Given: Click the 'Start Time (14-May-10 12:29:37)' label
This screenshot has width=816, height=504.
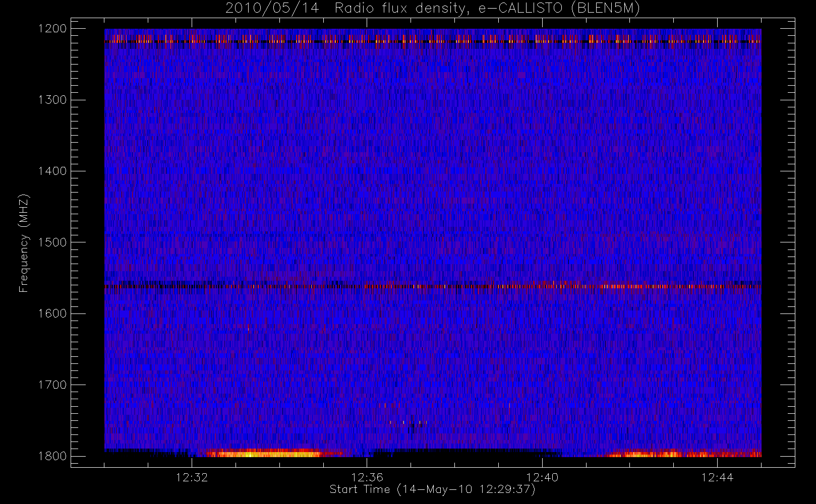Looking at the screenshot, I should tap(432, 489).
